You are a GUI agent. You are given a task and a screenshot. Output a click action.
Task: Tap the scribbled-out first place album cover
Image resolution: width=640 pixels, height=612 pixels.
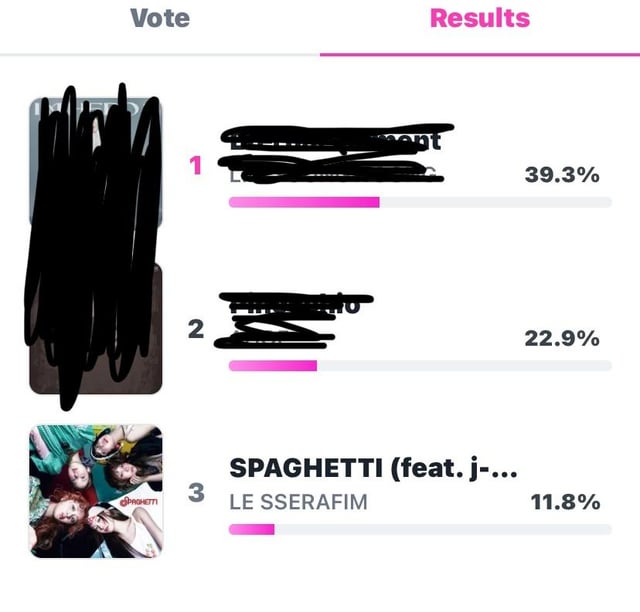[96, 165]
